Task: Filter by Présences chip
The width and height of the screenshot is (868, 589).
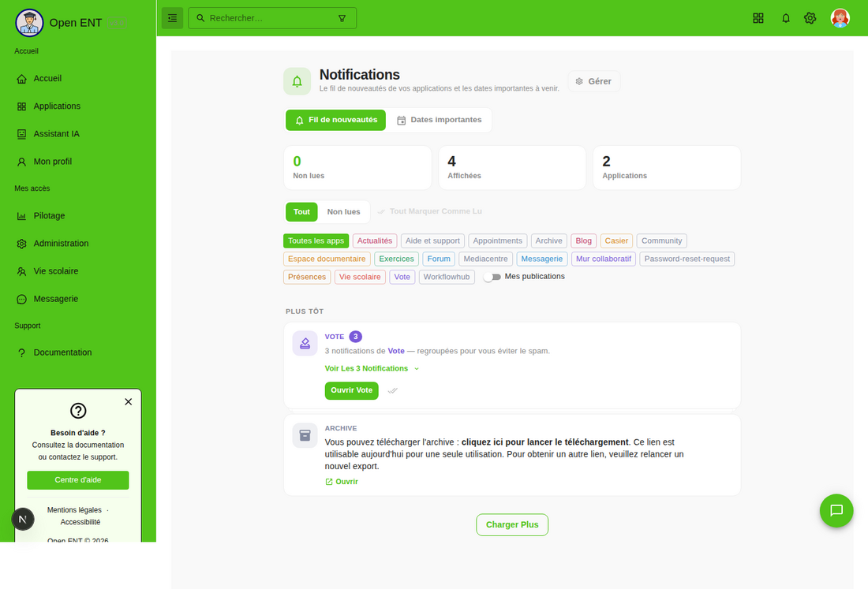Action: (x=307, y=277)
